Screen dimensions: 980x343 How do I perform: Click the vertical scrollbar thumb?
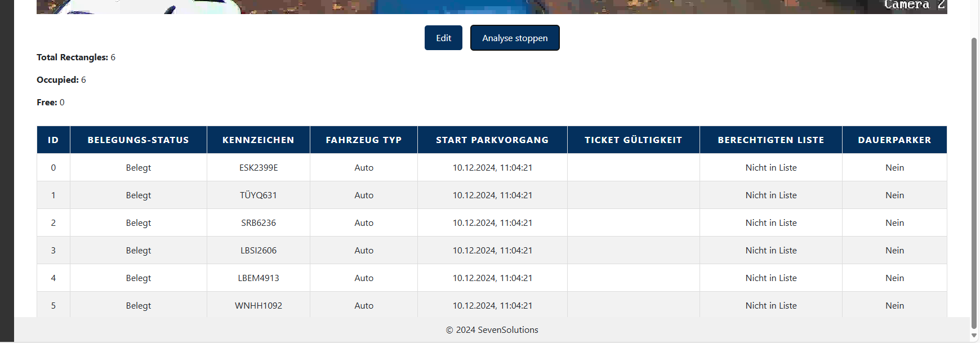pyautogui.click(x=974, y=180)
